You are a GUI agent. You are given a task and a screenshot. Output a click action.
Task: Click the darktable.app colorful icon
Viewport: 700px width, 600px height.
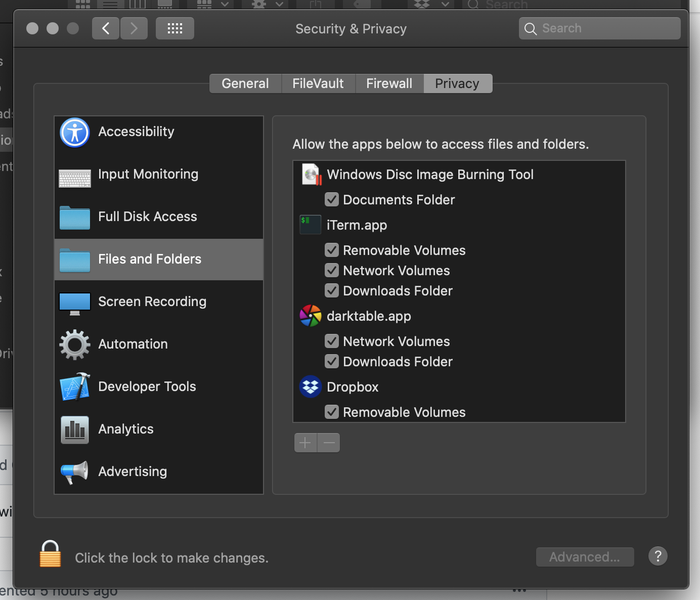[x=311, y=316]
